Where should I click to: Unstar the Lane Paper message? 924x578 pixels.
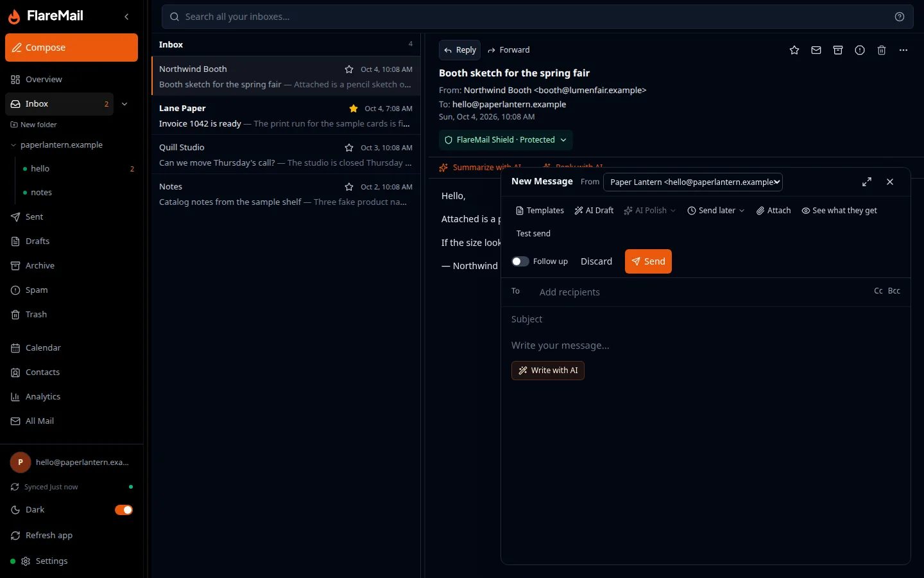pos(354,109)
